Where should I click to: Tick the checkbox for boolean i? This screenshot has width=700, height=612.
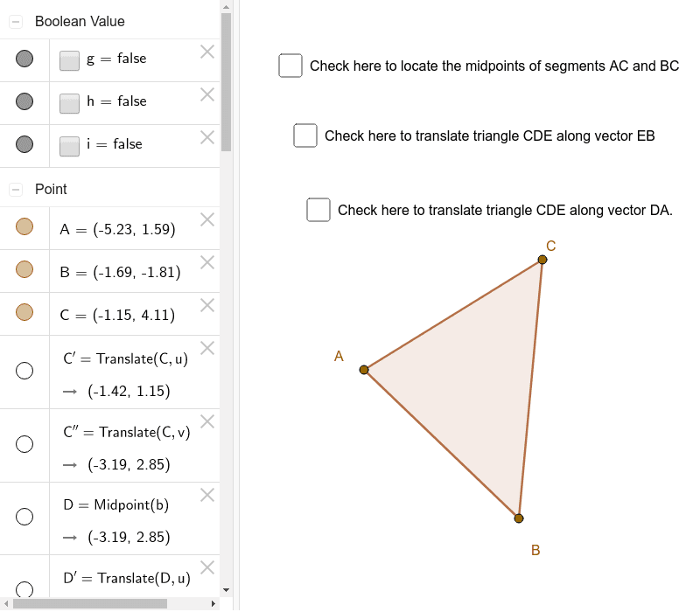[69, 147]
